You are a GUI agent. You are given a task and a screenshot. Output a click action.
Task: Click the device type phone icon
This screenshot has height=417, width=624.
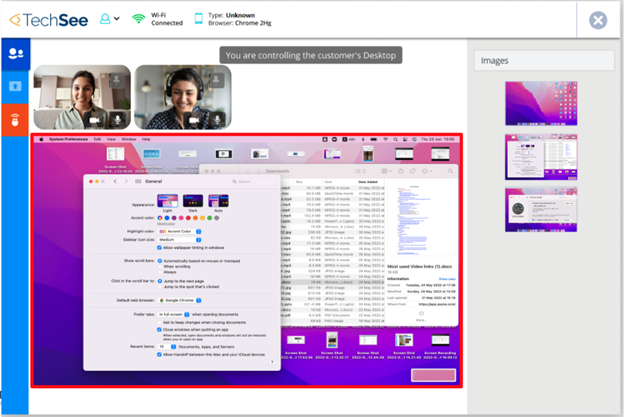pyautogui.click(x=198, y=19)
